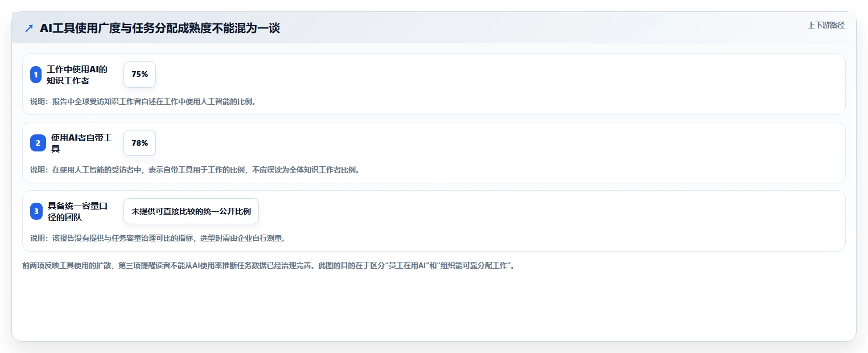Click the 上下游路径 label

click(x=826, y=25)
